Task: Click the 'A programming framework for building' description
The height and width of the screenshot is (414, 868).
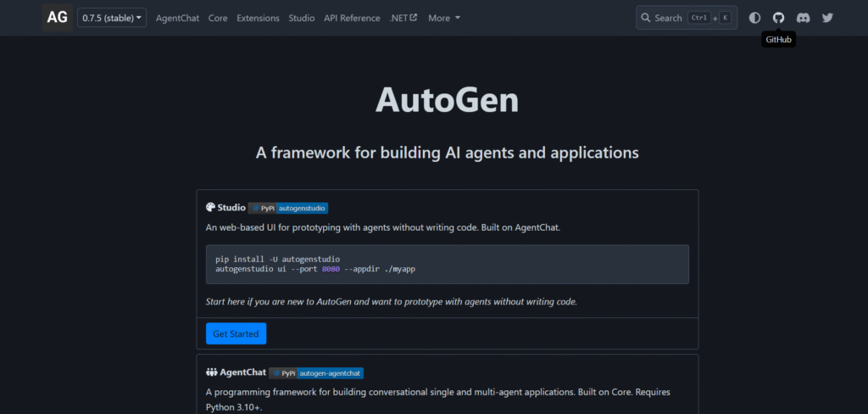Action: click(438, 399)
